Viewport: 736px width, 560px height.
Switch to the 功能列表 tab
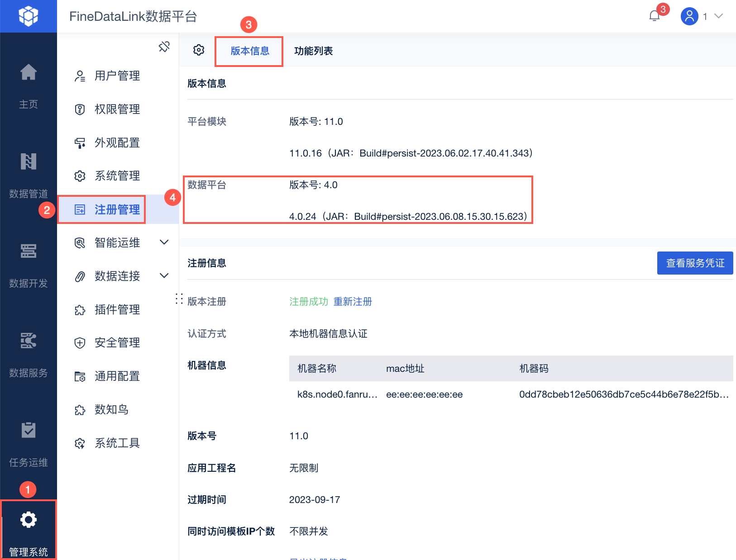(313, 51)
